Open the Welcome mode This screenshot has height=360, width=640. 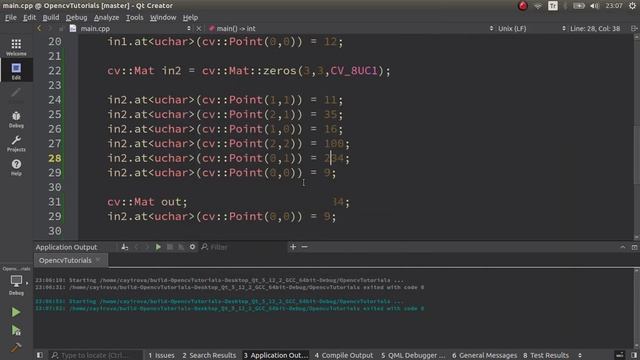click(16, 47)
